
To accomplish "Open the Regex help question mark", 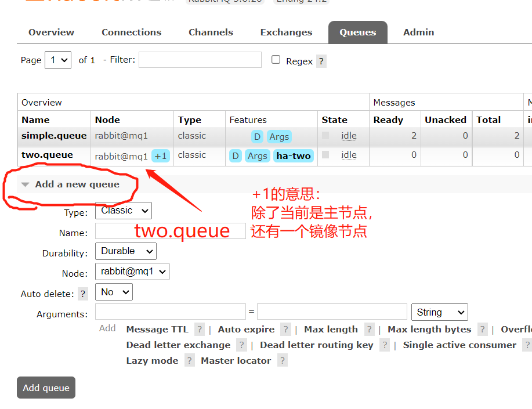I will (x=321, y=61).
